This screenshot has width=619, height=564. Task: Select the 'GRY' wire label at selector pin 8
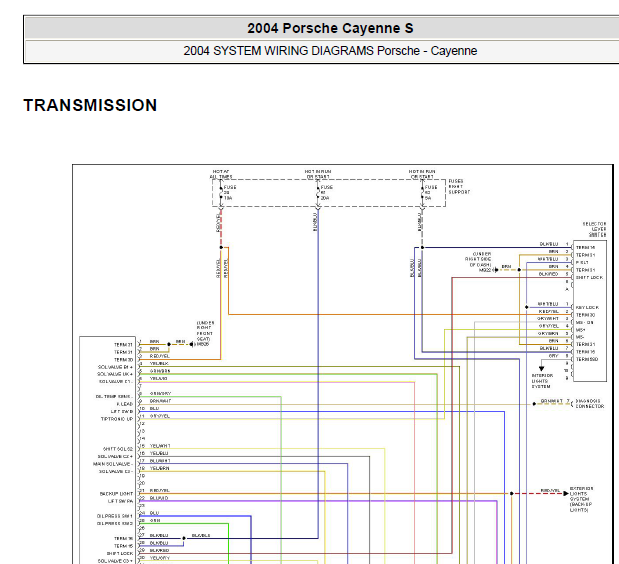553,356
